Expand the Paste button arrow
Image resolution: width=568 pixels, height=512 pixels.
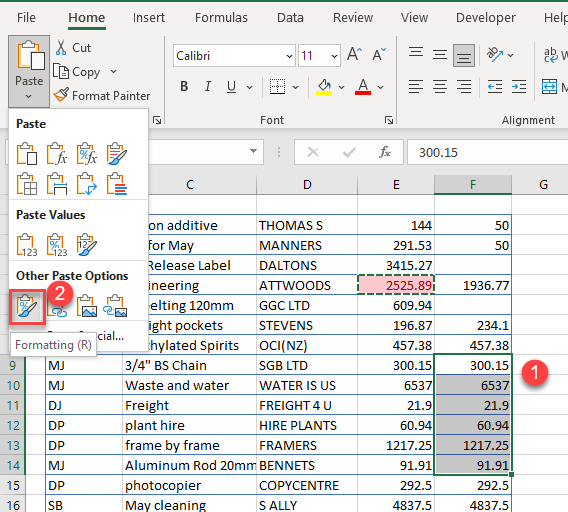pyautogui.click(x=29, y=96)
